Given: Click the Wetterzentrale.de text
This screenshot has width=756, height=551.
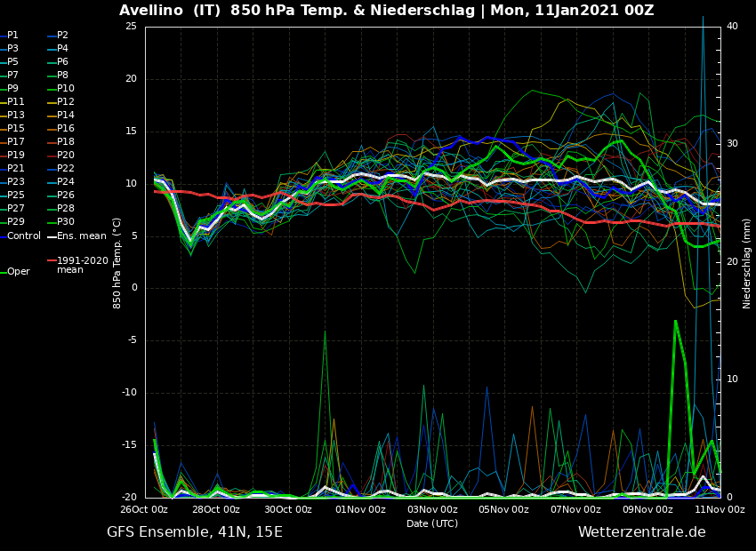Looking at the screenshot, I should [x=641, y=532].
